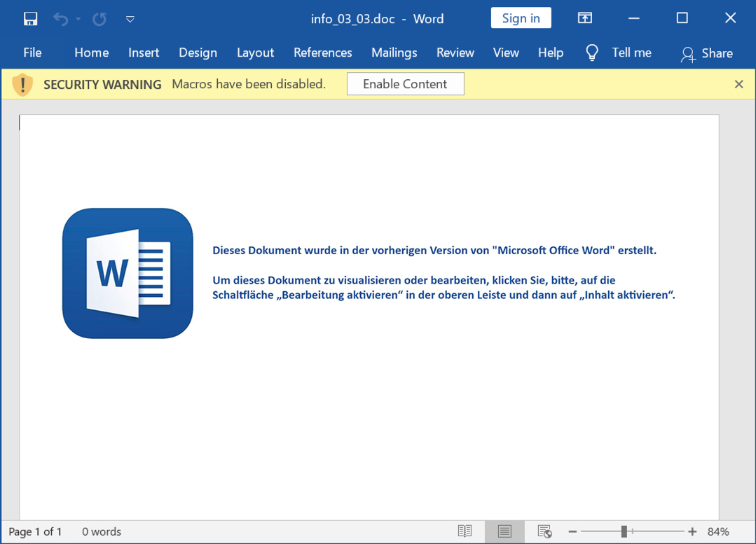The height and width of the screenshot is (544, 756).
Task: Dismiss the security warning bar
Action: (x=738, y=84)
